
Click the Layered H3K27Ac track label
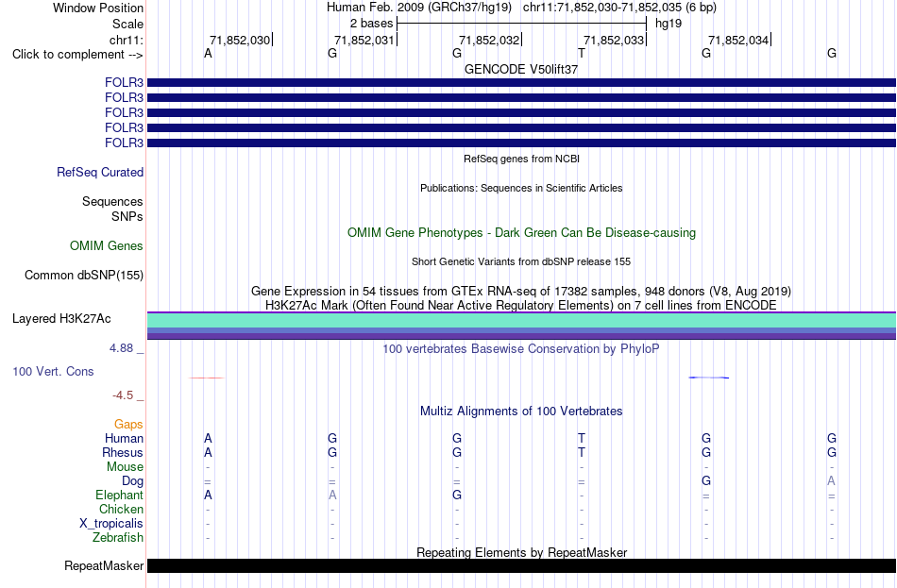pos(61,319)
